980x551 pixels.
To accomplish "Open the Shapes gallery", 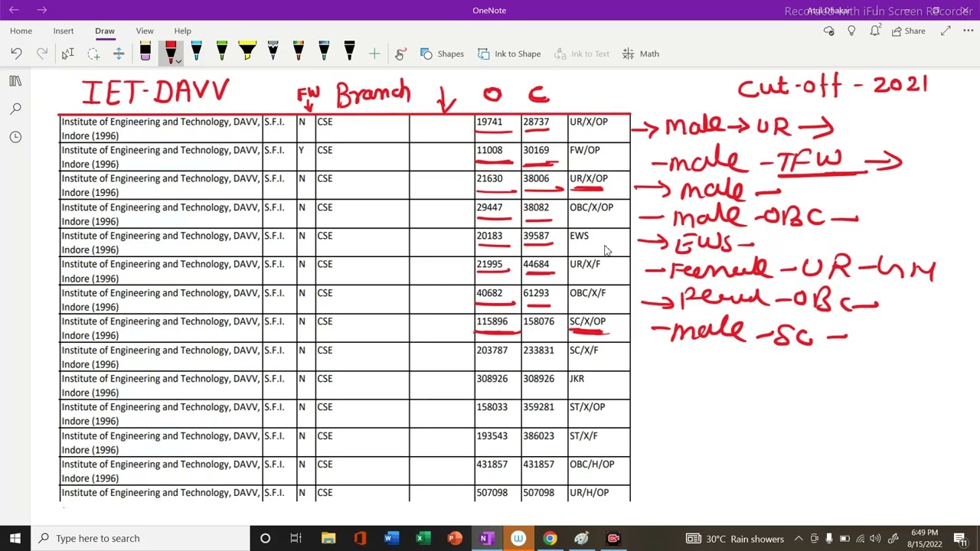I will point(442,54).
